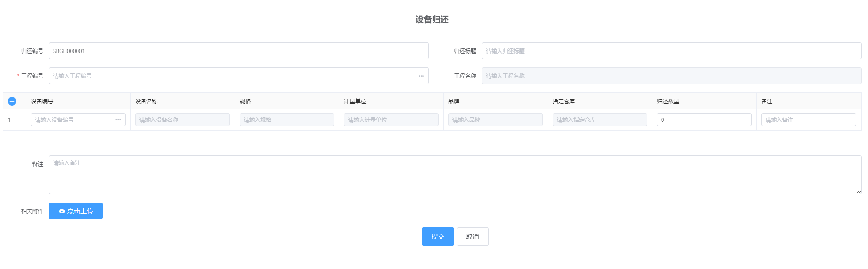The height and width of the screenshot is (269, 868).
Task: Click the 归还标题 input field
Action: click(671, 51)
